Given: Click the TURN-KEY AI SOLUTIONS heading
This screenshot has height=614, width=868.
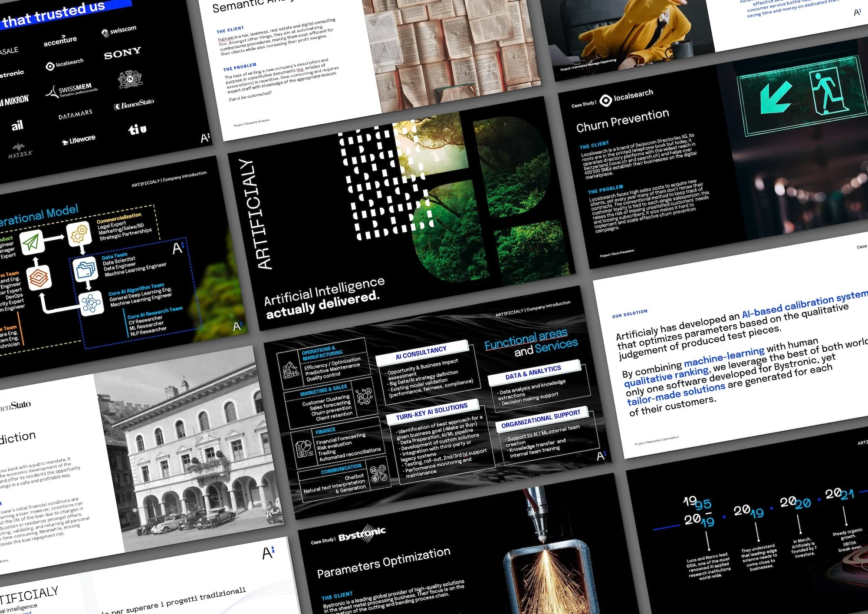Looking at the screenshot, I should (431, 411).
